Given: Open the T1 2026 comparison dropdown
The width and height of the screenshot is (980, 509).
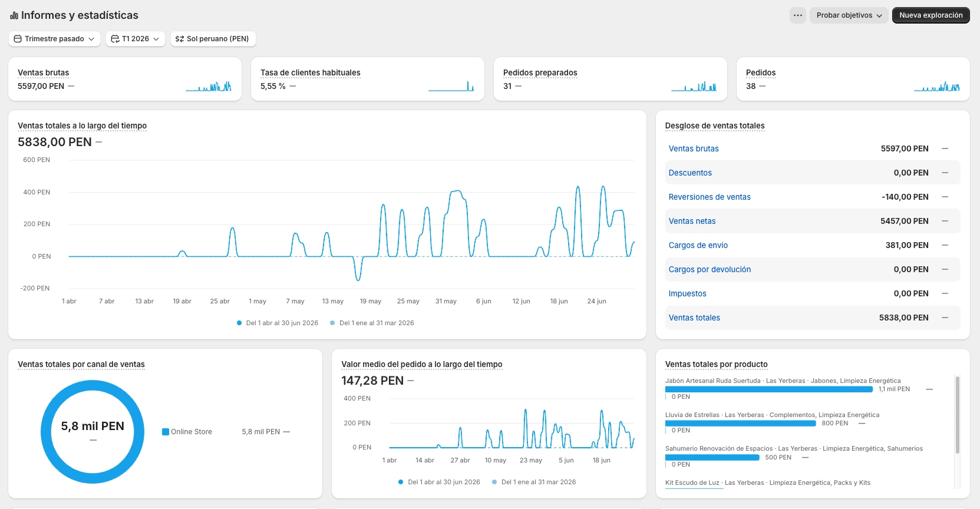Looking at the screenshot, I should (136, 39).
